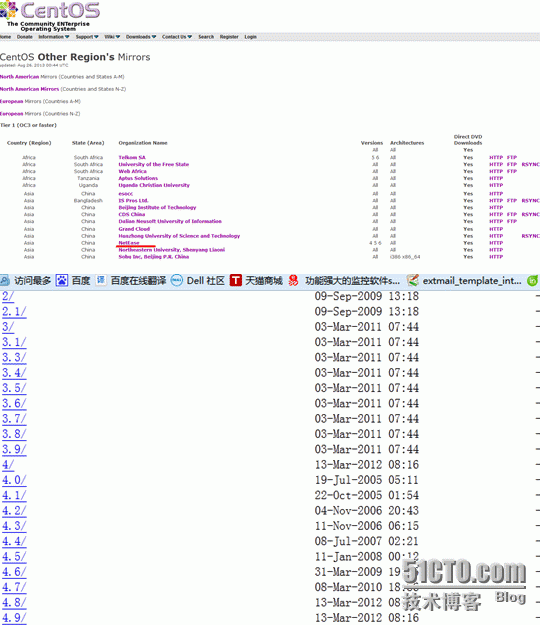
Task: Open the 4/ directory link
Action: click(x=8, y=465)
